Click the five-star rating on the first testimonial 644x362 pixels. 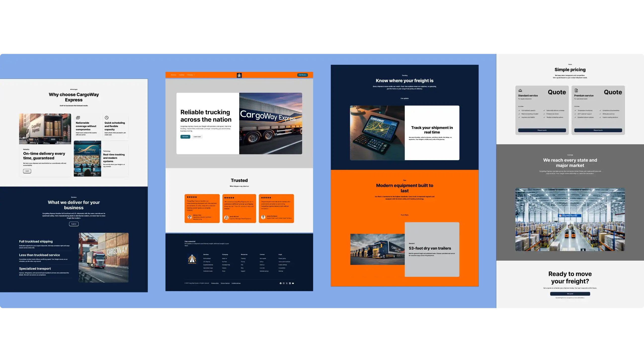192,197
